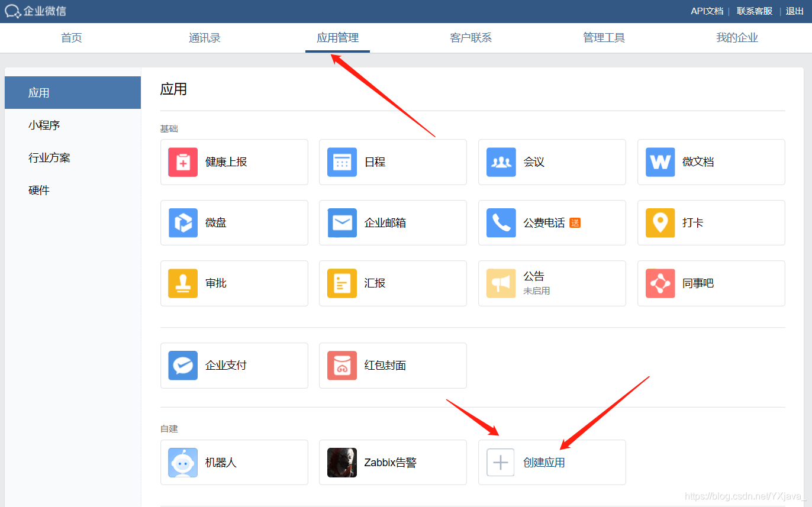812x507 pixels.
Task: Open the 微盘 drive icon
Action: point(183,222)
